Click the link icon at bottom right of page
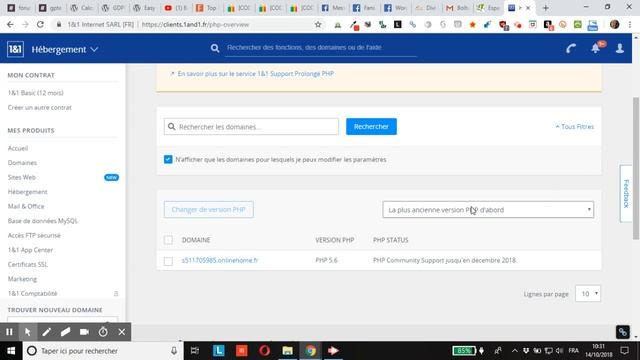Image resolution: width=640 pixels, height=360 pixels. [623, 332]
